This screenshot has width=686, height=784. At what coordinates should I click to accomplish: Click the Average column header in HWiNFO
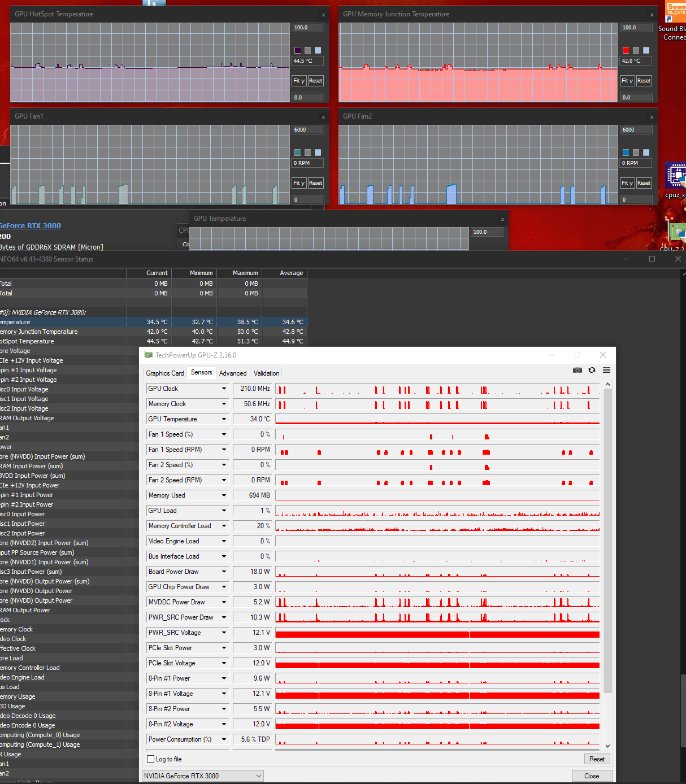(285, 273)
